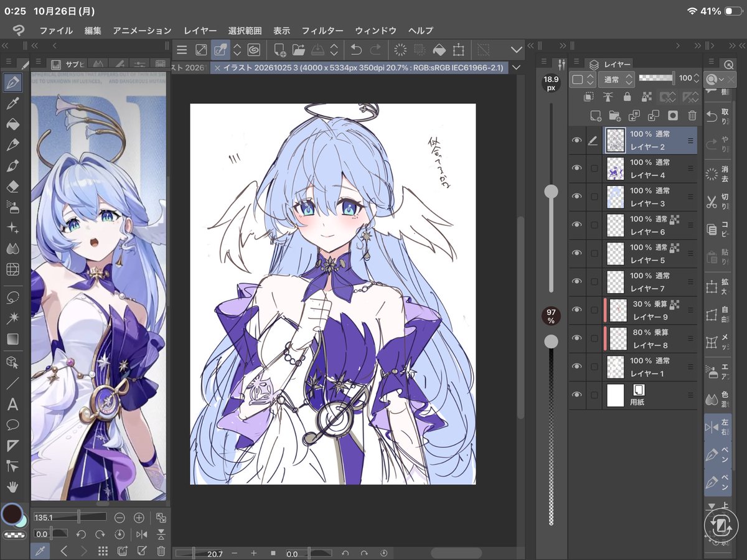Select the eyedropper tool in the left toolbar
The width and height of the screenshot is (747, 560).
(12, 103)
